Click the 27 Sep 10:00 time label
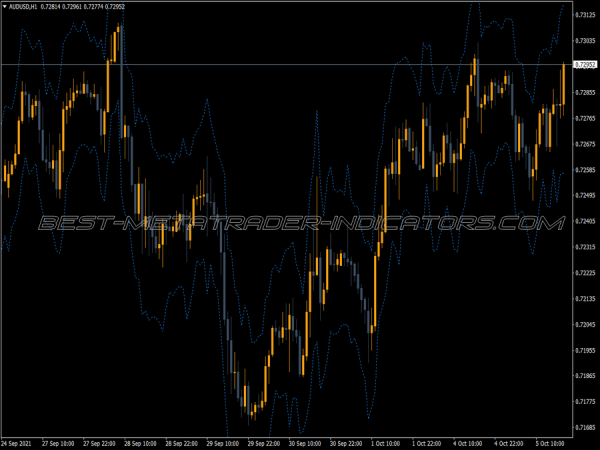This screenshot has width=600, height=450. pyautogui.click(x=58, y=443)
